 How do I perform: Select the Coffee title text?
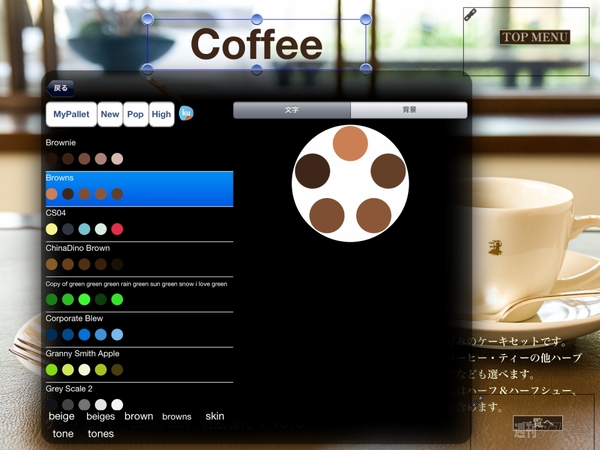pos(256,44)
